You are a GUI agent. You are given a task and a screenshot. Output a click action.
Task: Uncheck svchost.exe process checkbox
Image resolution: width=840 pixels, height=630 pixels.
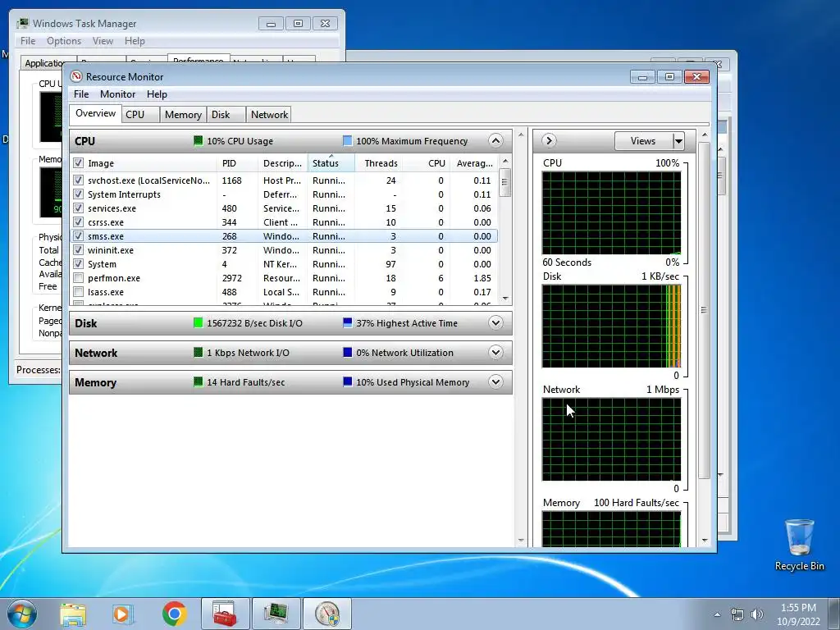(x=78, y=180)
